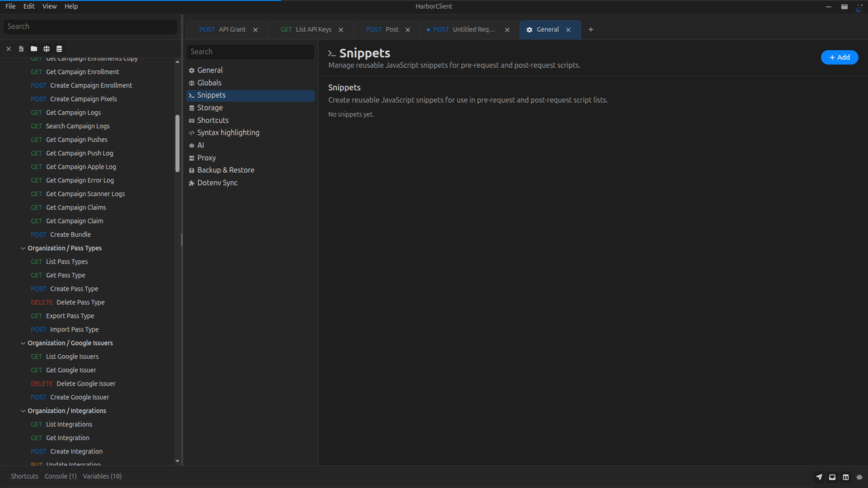Open Storage settings section

click(251, 108)
